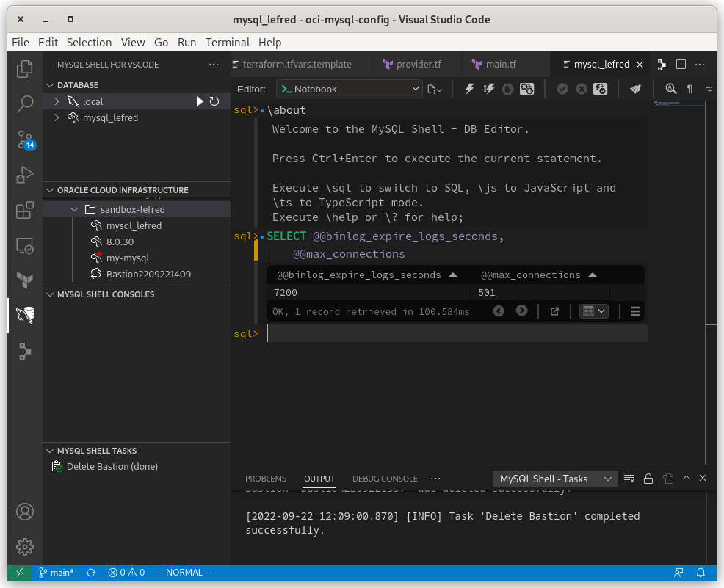The width and height of the screenshot is (724, 588).
Task: Click the find magnifier icon in editor toolbar
Action: point(670,89)
